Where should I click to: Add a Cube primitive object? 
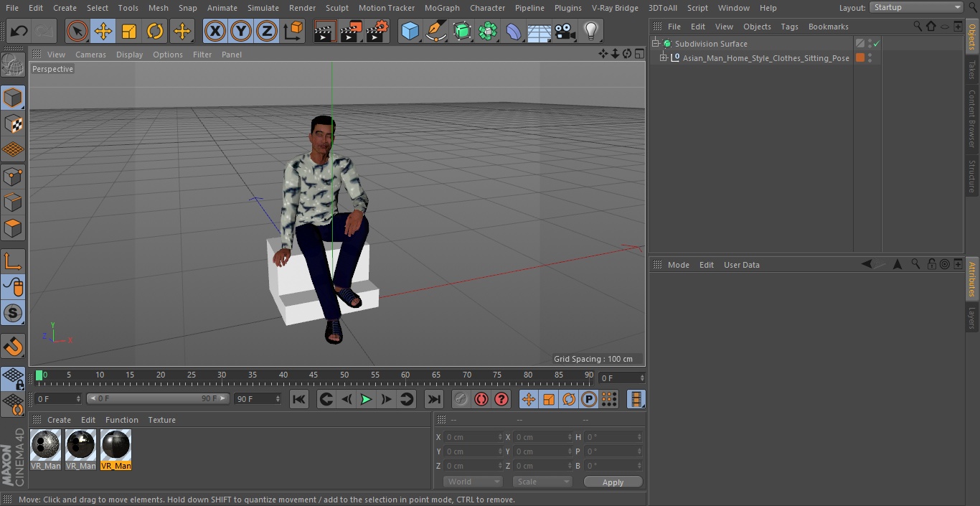click(x=410, y=32)
